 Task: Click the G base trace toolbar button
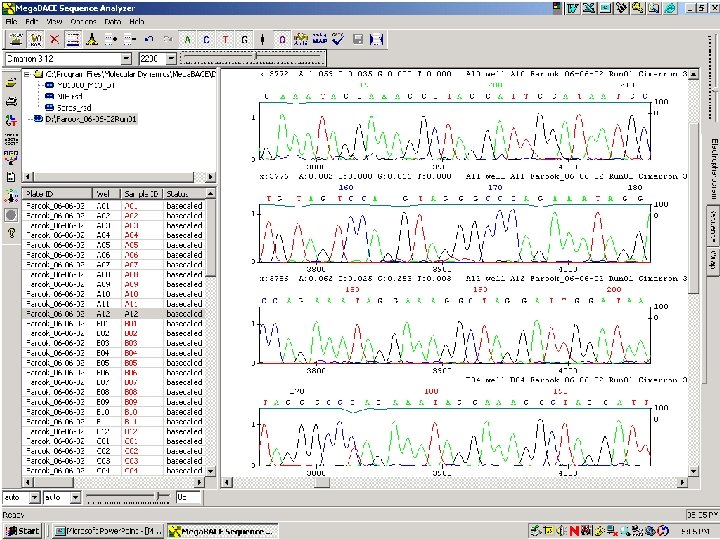coord(245,39)
